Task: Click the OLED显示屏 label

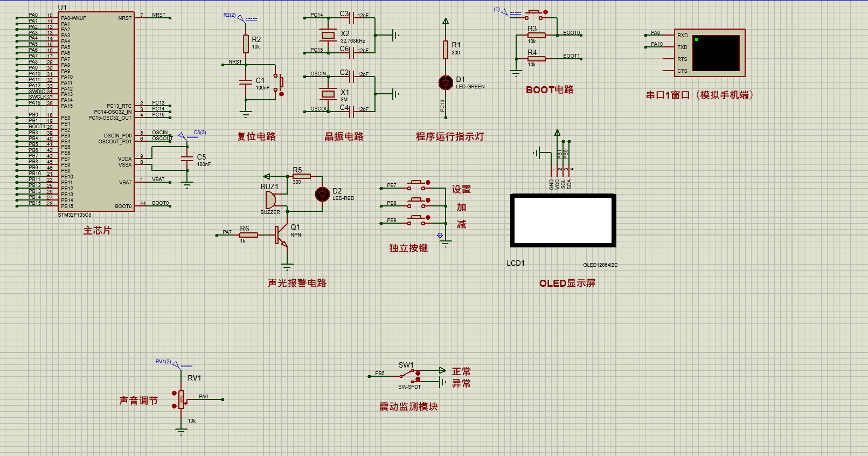Action: (x=567, y=283)
